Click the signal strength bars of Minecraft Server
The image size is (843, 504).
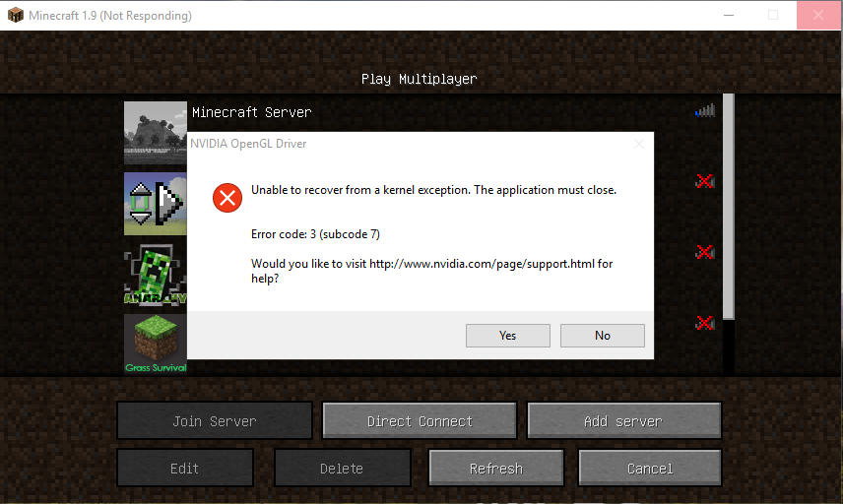(705, 110)
